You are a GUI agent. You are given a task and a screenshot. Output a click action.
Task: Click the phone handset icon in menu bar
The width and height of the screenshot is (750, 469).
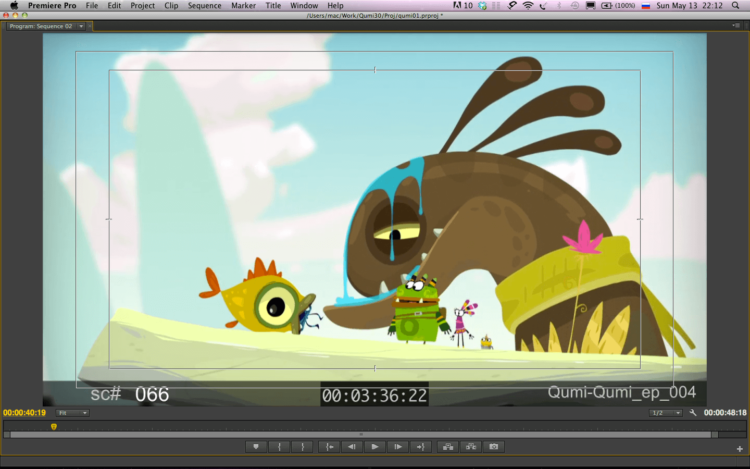tap(543, 6)
